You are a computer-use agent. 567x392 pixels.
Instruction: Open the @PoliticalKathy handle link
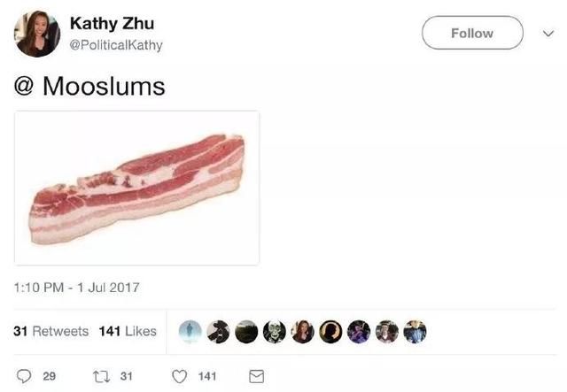click(116, 45)
